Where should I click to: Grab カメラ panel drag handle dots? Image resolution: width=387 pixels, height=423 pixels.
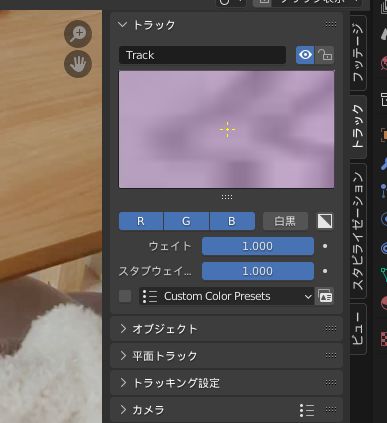tap(330, 409)
